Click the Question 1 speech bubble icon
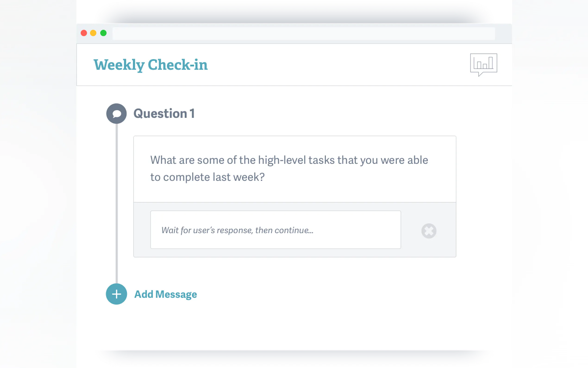Image resolution: width=588 pixels, height=368 pixels. [x=116, y=113]
